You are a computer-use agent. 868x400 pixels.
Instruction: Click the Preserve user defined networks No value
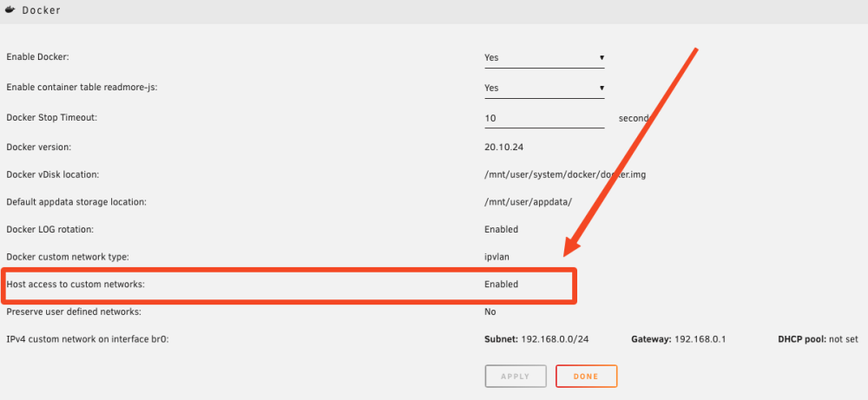coord(490,312)
